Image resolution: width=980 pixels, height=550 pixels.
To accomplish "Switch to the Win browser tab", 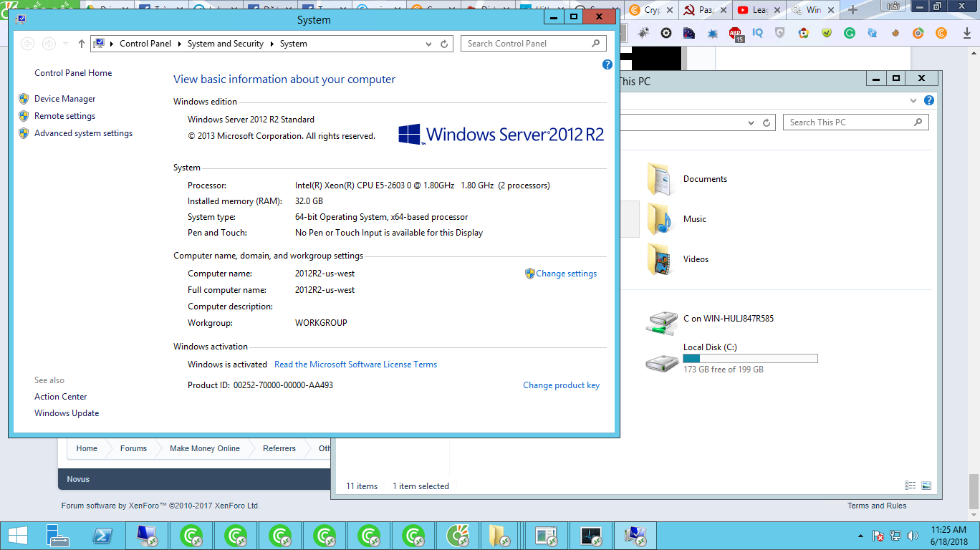I will point(812,10).
